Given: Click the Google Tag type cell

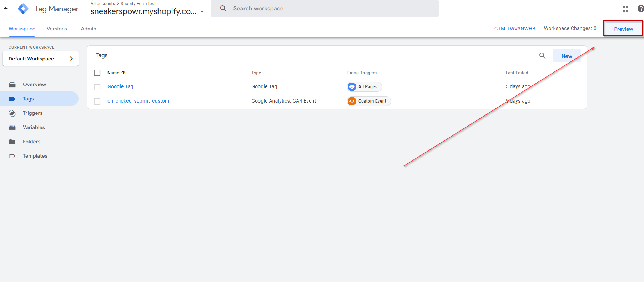Looking at the screenshot, I should pos(264,86).
